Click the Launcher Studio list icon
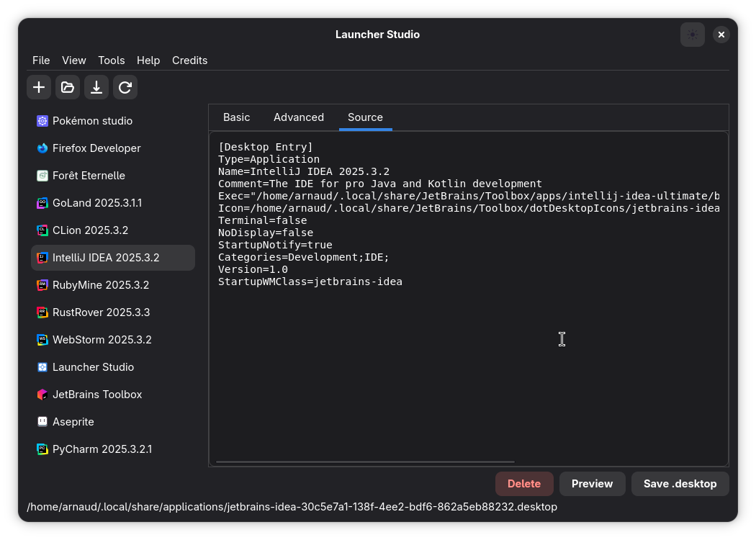 (42, 367)
